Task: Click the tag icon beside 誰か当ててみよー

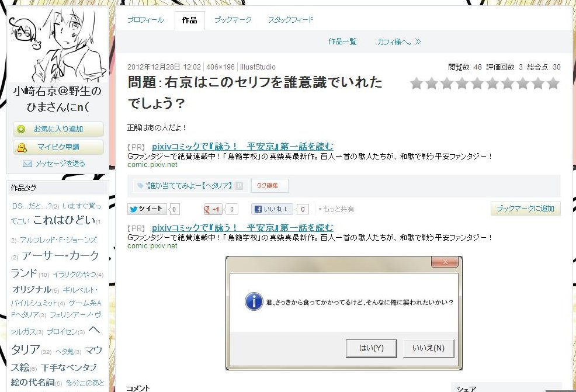Action: [x=140, y=186]
